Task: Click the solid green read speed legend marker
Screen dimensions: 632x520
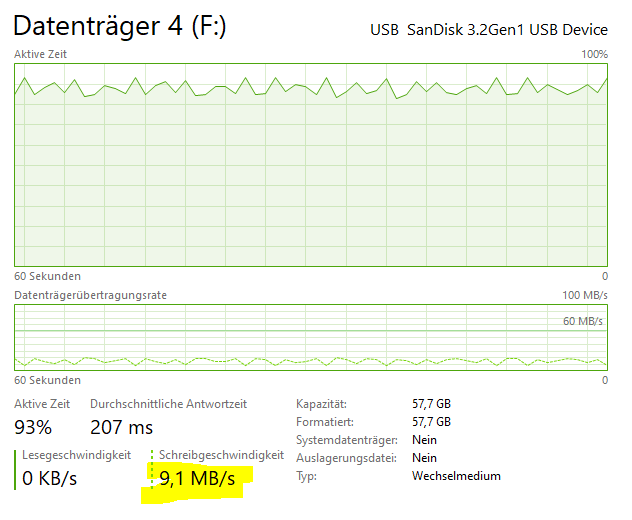Action: (x=15, y=469)
